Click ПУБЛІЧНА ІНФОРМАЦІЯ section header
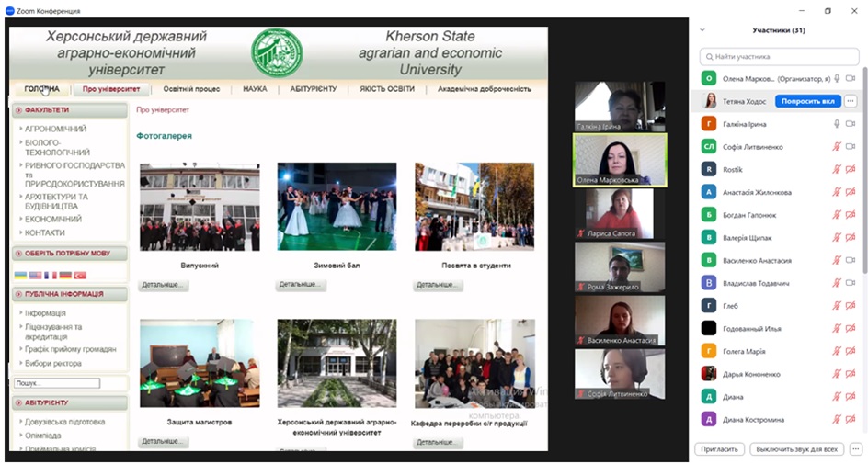 [x=70, y=294]
